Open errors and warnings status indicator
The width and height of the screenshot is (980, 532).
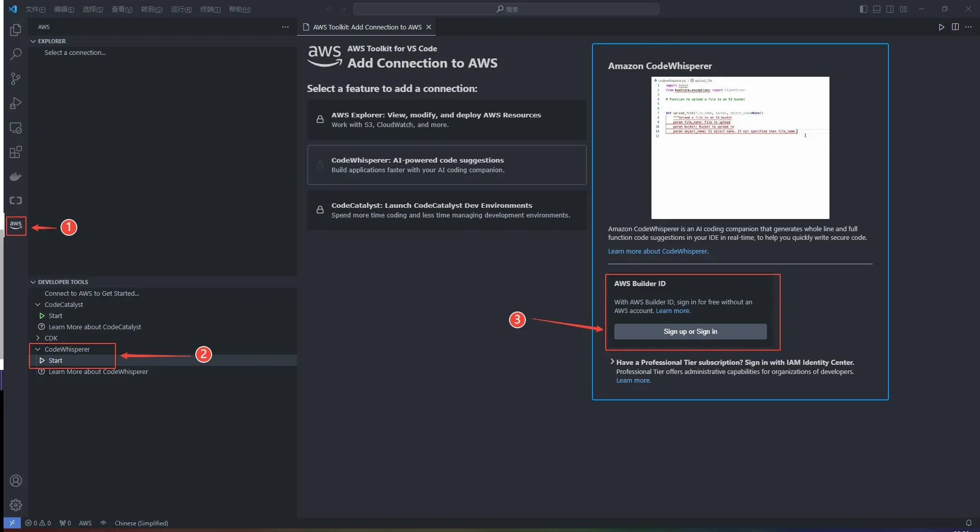(x=38, y=523)
